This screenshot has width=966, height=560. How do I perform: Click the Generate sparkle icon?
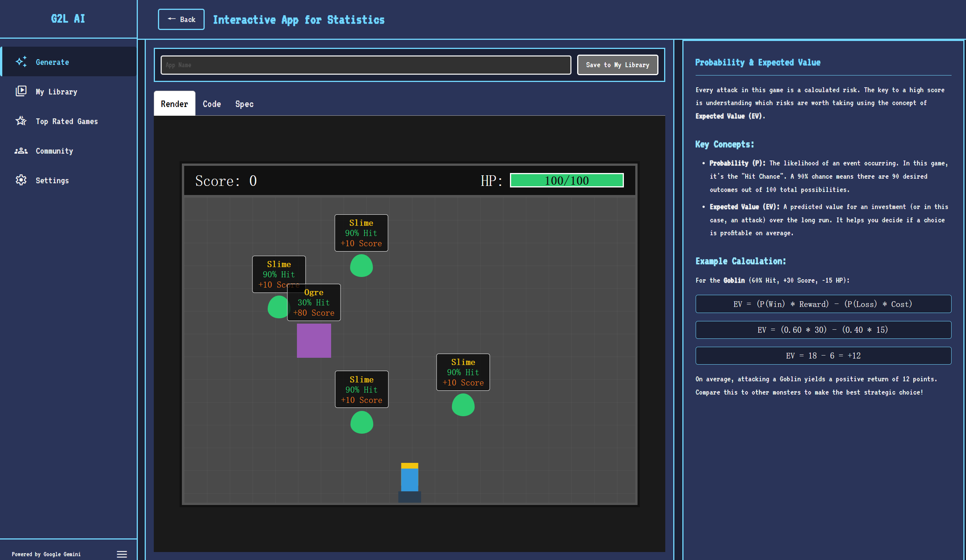coord(21,62)
